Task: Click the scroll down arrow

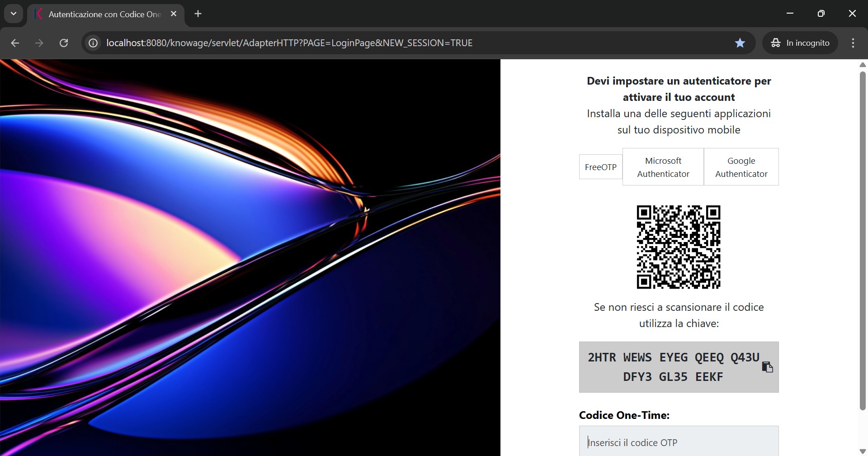Action: point(863,451)
